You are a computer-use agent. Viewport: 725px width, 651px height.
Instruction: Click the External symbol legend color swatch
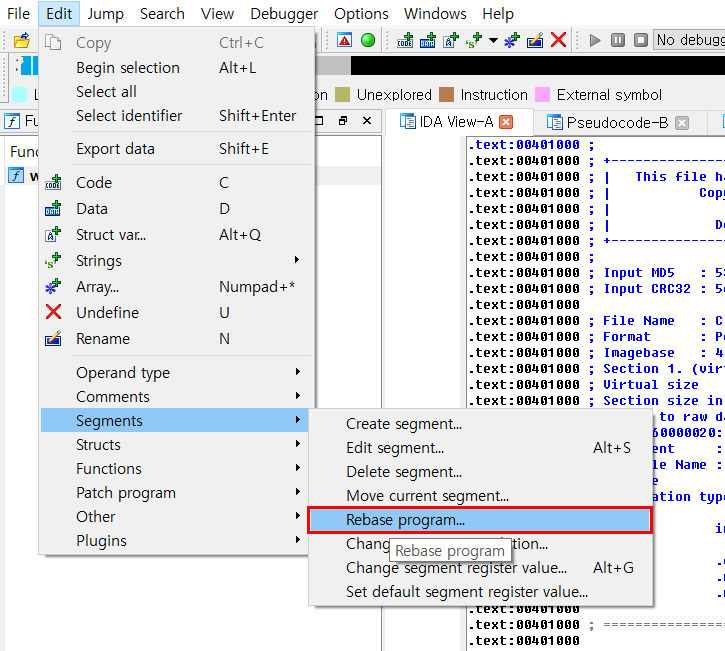[x=542, y=95]
